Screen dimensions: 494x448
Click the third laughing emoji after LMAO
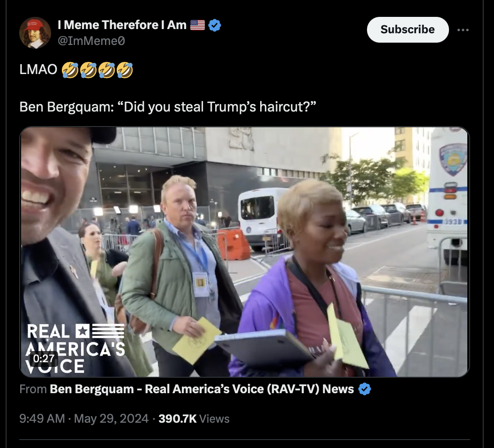pos(106,70)
